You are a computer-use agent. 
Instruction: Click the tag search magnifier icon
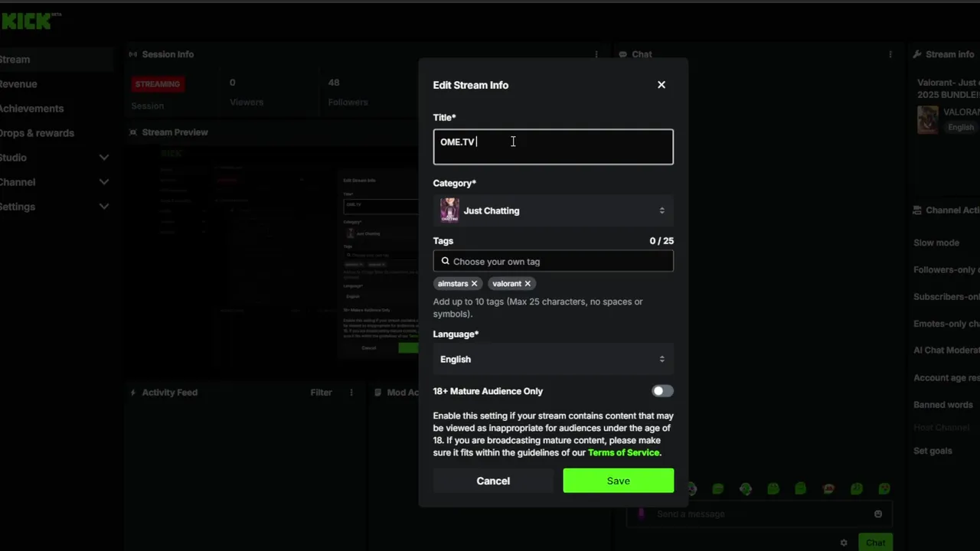446,261
